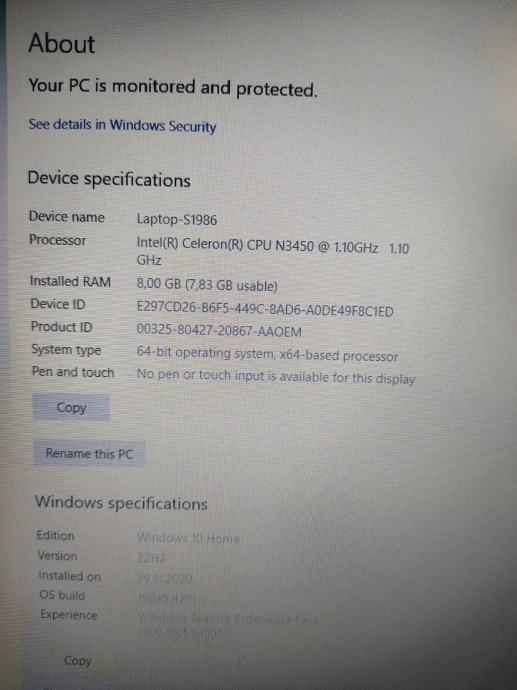Open See details in Windows Security link
517x690 pixels.
pyautogui.click(x=122, y=125)
